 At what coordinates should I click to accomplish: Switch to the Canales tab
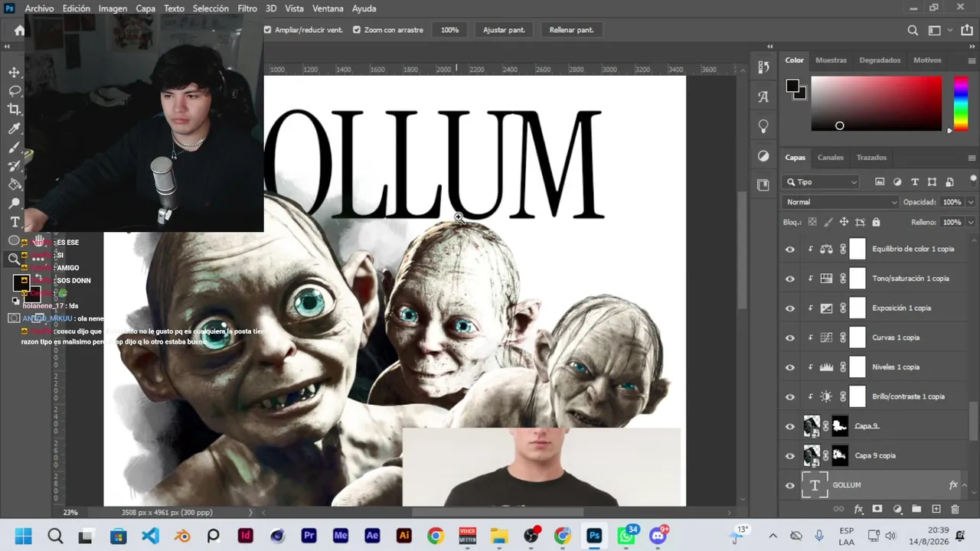[x=831, y=158]
